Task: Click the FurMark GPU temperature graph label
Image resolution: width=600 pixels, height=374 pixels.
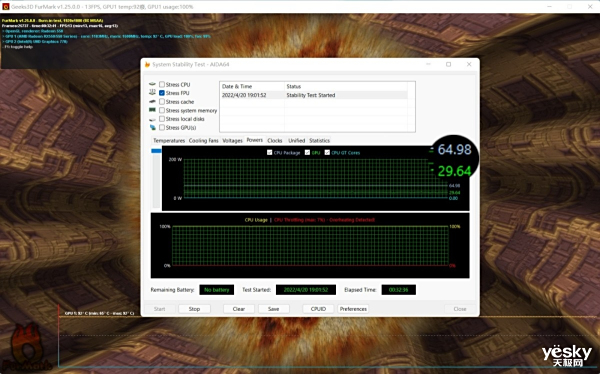Action: click(99, 313)
